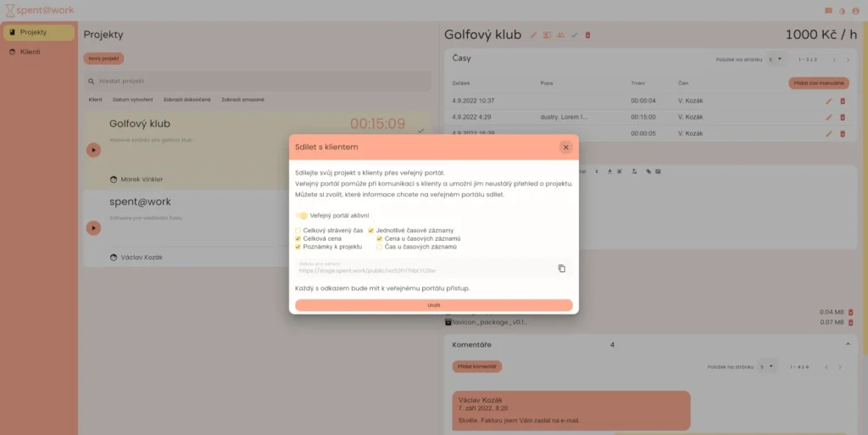The height and width of the screenshot is (435, 868).
Task: Open items-per-page dropdown in Časy
Action: 775,59
